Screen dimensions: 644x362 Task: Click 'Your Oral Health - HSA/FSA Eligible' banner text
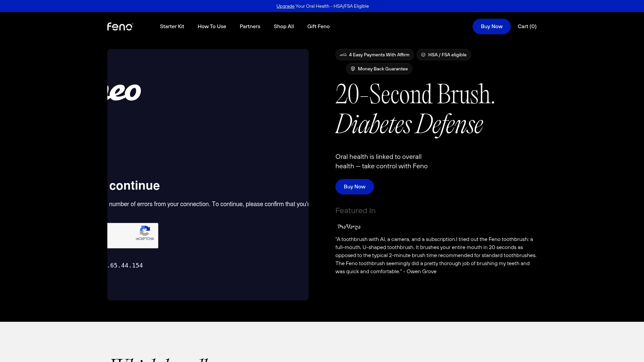coord(332,6)
